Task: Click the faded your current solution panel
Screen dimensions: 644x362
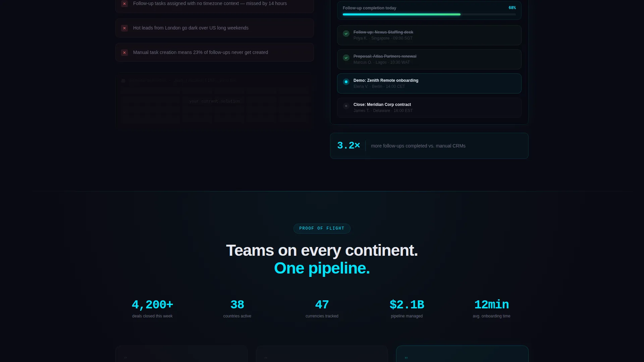Action: 215,101
